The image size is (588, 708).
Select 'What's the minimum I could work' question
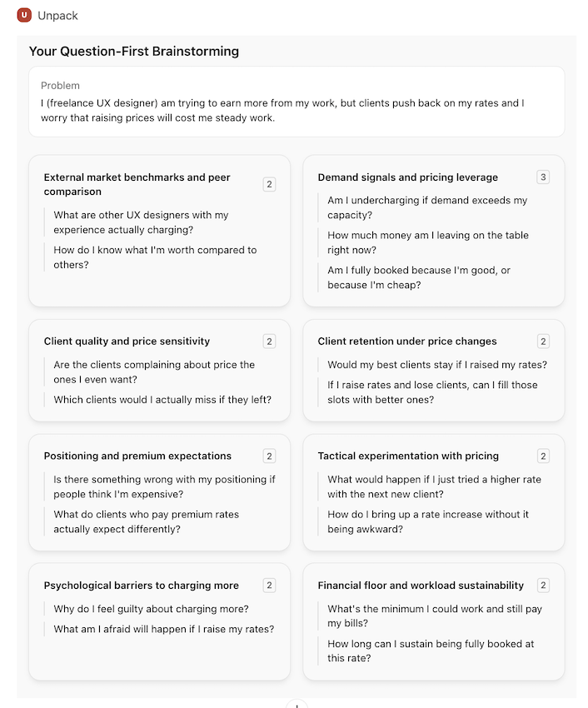tap(434, 616)
